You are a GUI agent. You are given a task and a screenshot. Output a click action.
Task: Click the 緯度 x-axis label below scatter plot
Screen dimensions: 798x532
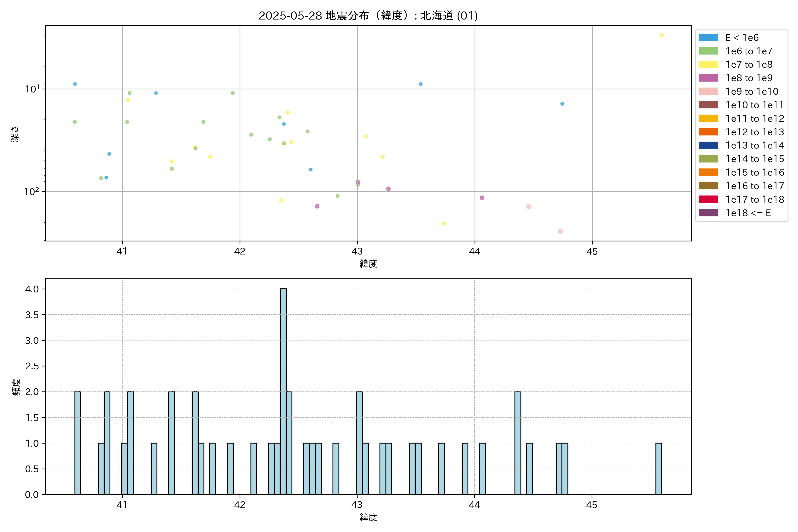(x=368, y=264)
